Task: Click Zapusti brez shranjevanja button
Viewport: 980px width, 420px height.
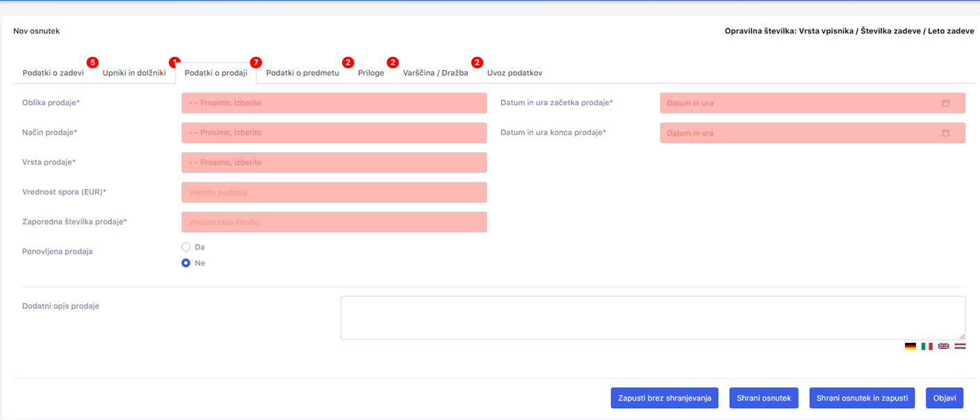Action: pos(664,398)
